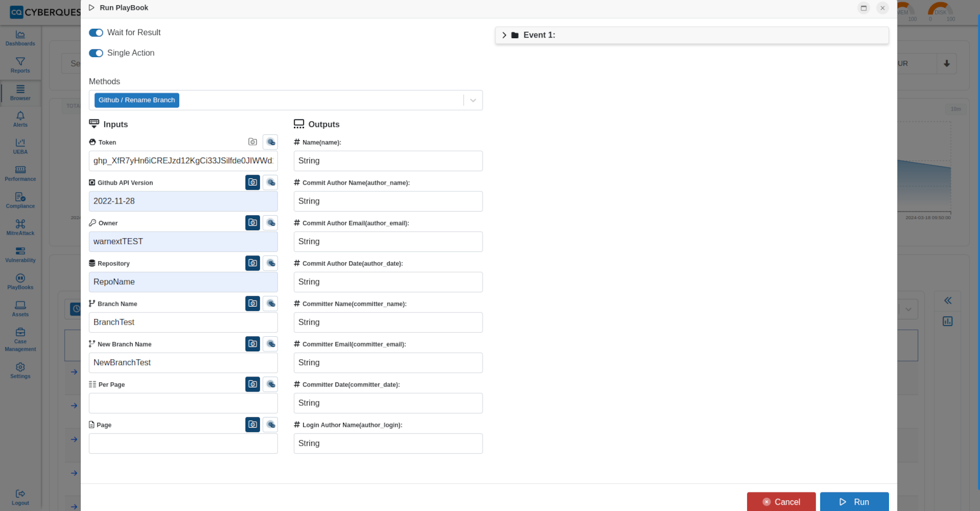980x511 pixels.
Task: Maximize the Run PlayBook dialog
Action: coord(864,8)
